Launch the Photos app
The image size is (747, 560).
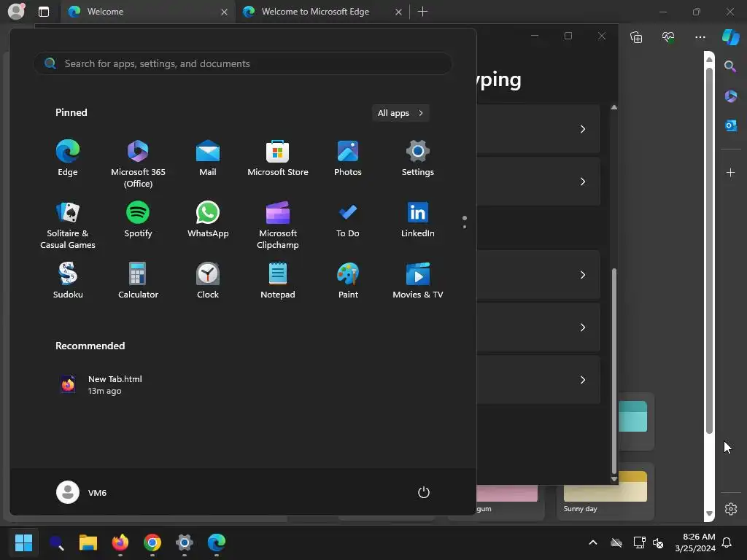click(x=348, y=158)
